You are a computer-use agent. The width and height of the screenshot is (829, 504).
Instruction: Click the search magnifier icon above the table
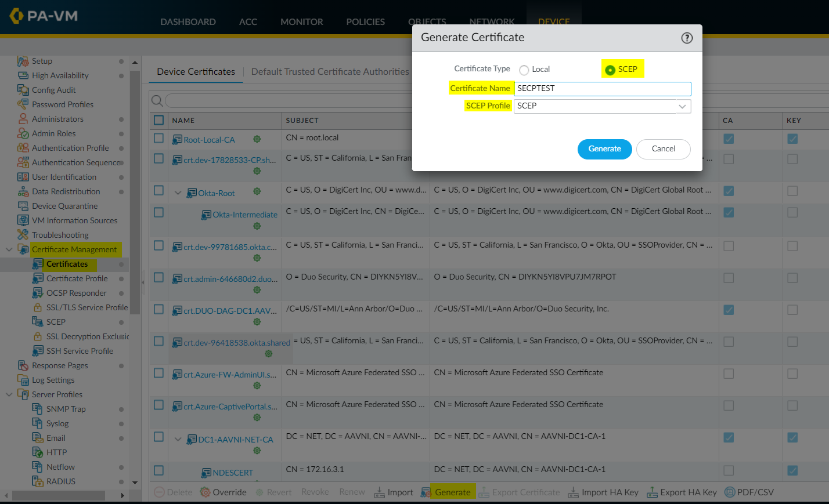coord(157,101)
